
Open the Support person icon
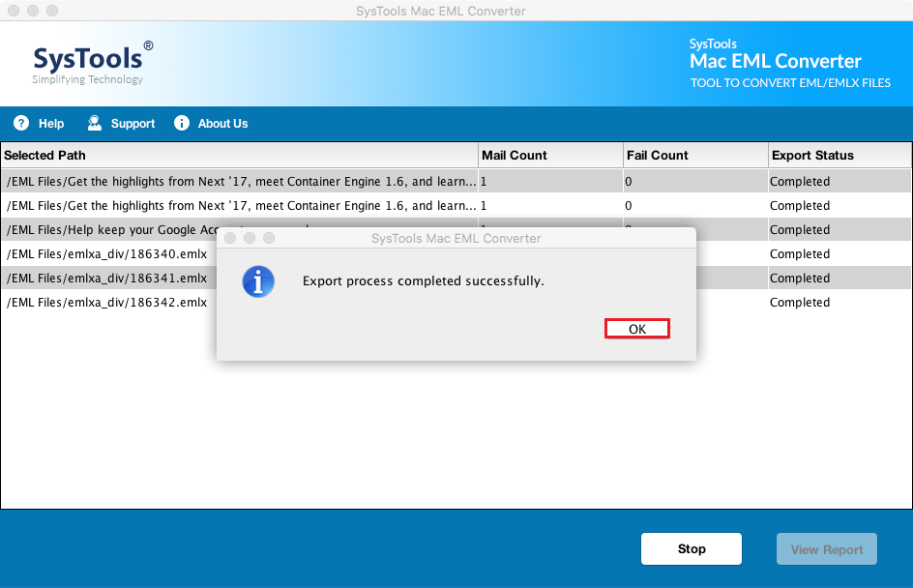(95, 123)
